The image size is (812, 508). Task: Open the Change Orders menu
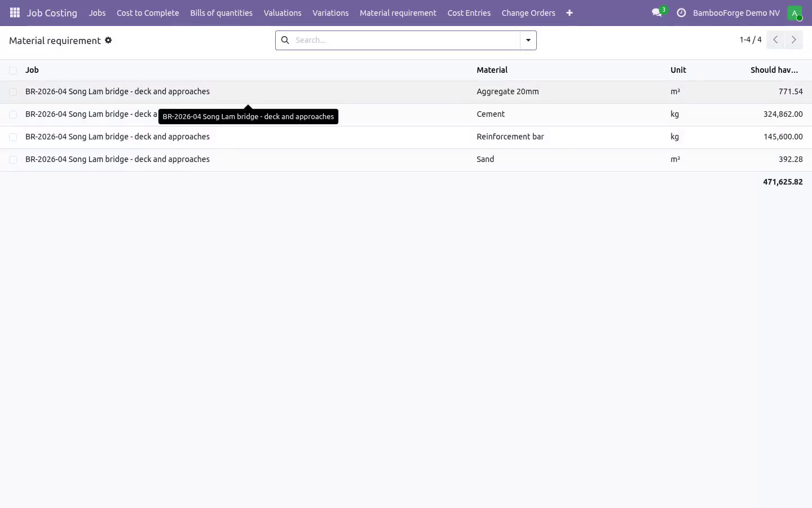tap(528, 12)
